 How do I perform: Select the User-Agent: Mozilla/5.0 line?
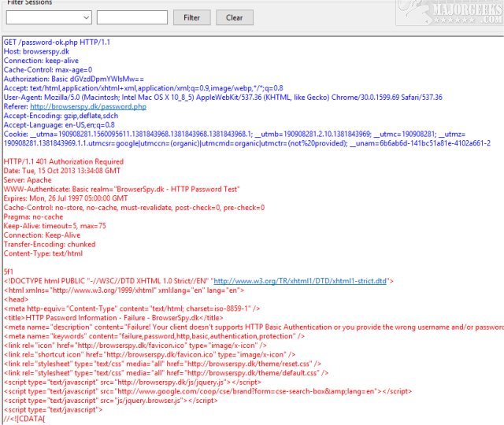coord(223,98)
